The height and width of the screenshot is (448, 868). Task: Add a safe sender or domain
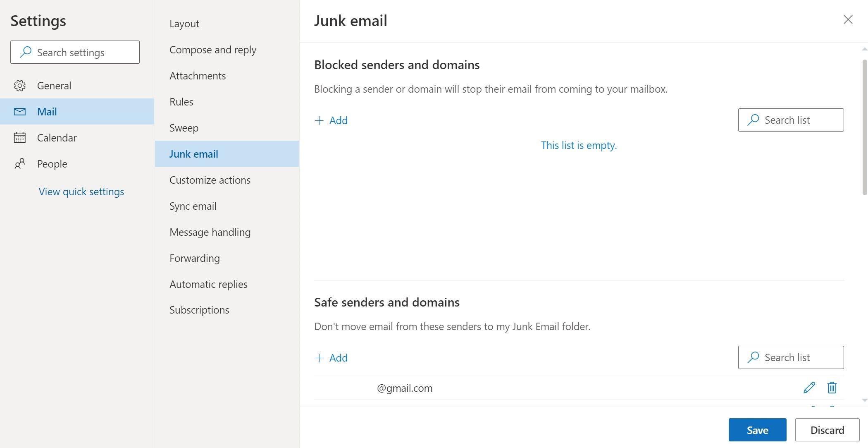(331, 358)
